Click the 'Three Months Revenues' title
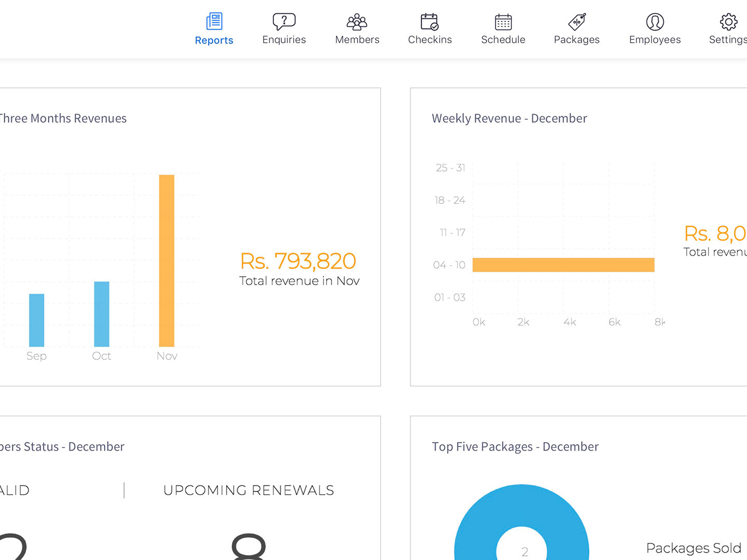 63,118
